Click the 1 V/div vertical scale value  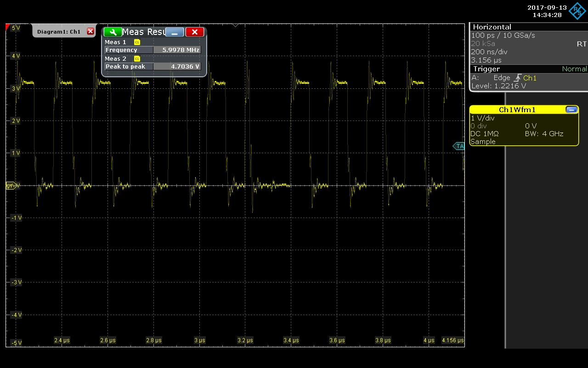point(483,118)
